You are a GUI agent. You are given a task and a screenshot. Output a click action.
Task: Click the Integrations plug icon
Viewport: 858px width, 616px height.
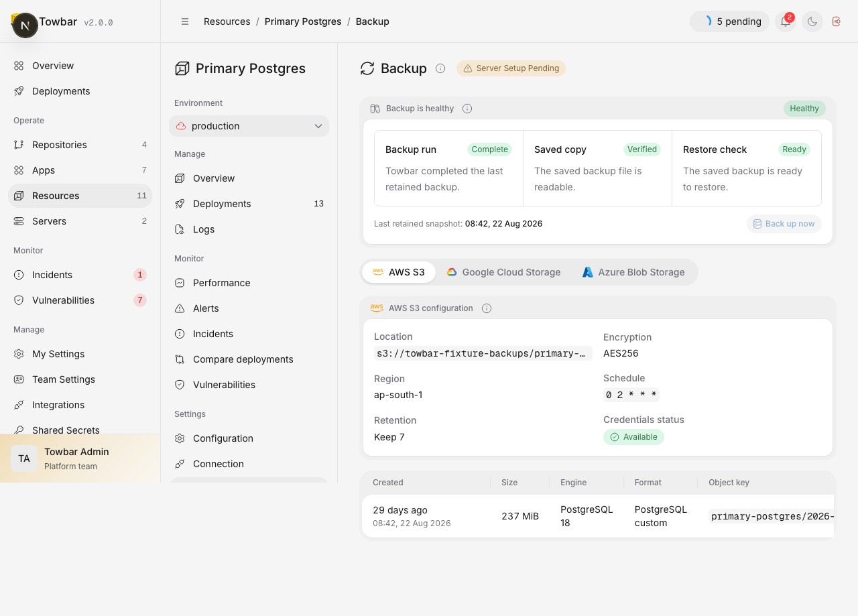(x=19, y=405)
